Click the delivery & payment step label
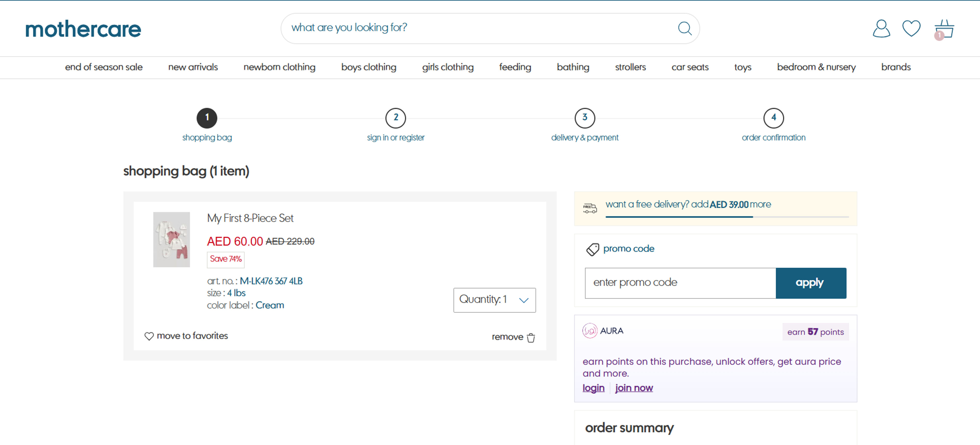Image resolution: width=980 pixels, height=445 pixels. pos(584,137)
